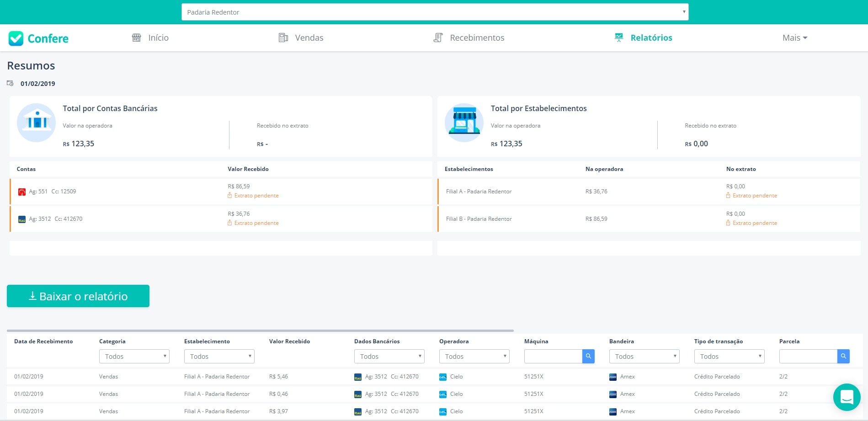Click the Relatórios chart icon in the navigation

pyautogui.click(x=619, y=37)
